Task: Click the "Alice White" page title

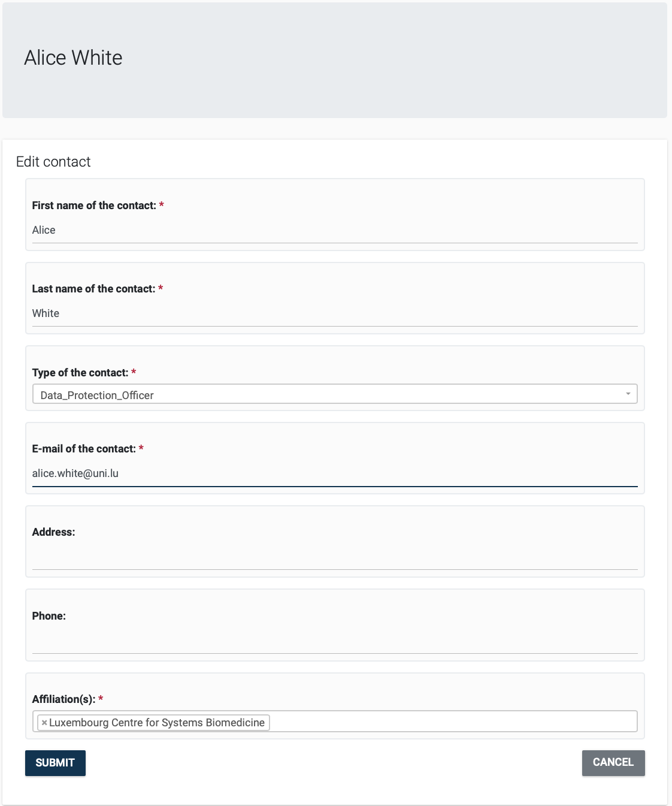Action: tap(73, 58)
